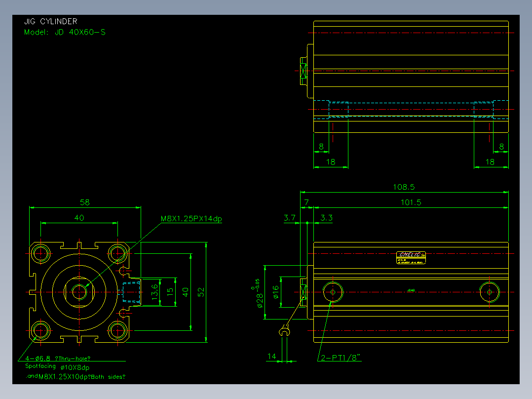Select the Model: JD 40X60-S label
Viewport: 532px width, 399px height.
65,32
